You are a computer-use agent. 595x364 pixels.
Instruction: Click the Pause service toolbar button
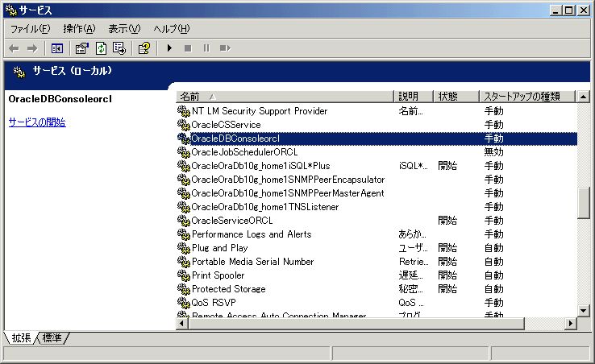(206, 48)
